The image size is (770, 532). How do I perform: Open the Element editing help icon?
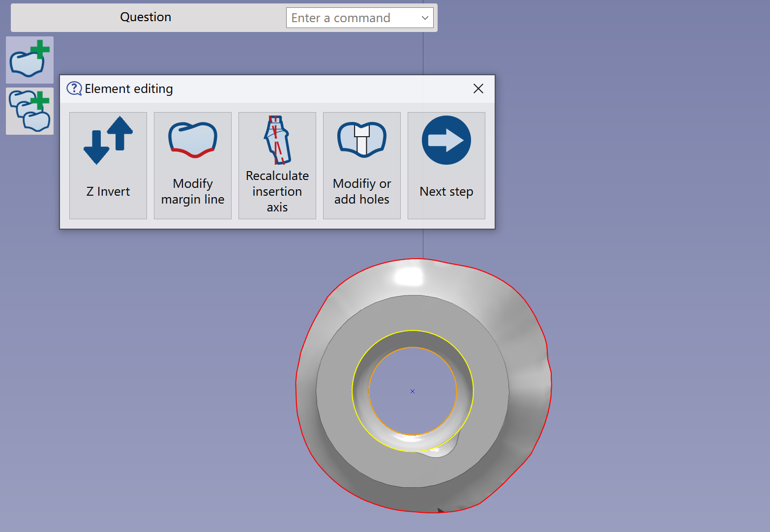pos(74,89)
